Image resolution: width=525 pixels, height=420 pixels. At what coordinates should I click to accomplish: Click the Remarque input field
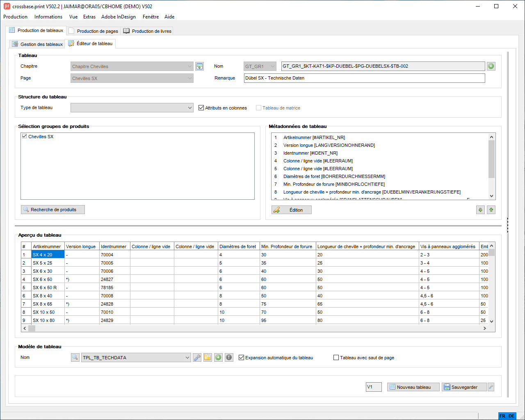[364, 78]
